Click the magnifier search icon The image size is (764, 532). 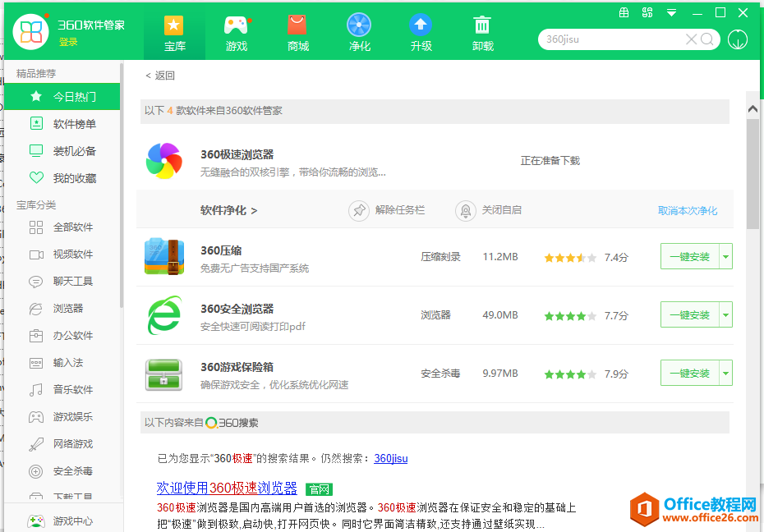[x=707, y=39]
